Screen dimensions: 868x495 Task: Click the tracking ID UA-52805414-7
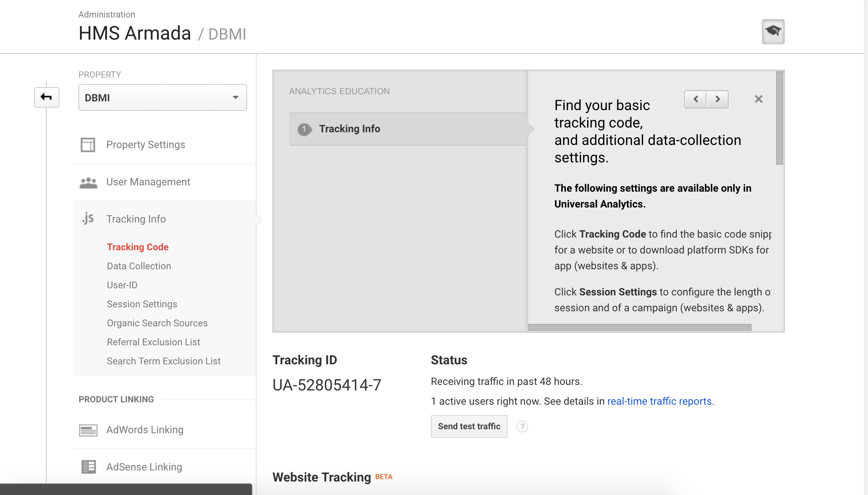327,385
